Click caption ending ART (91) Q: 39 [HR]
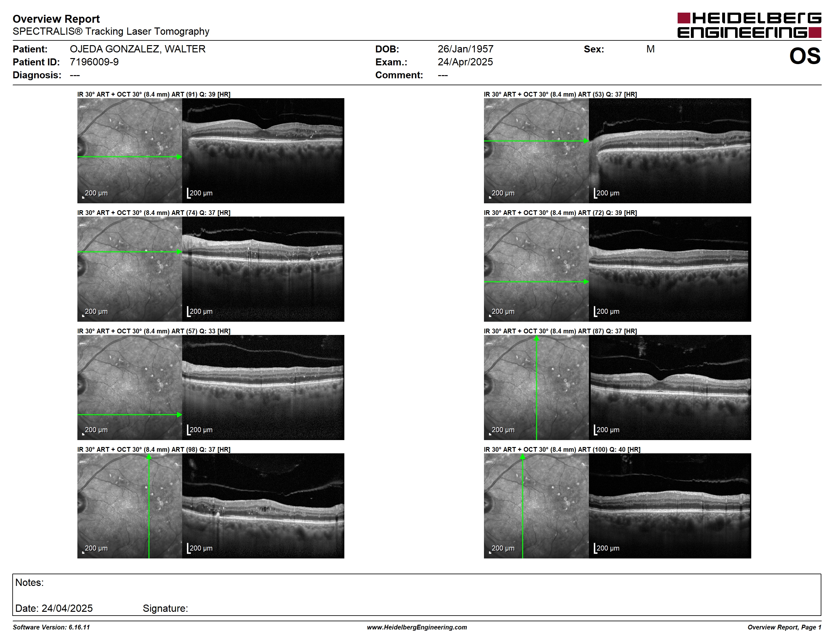The image size is (834, 644). pos(154,94)
